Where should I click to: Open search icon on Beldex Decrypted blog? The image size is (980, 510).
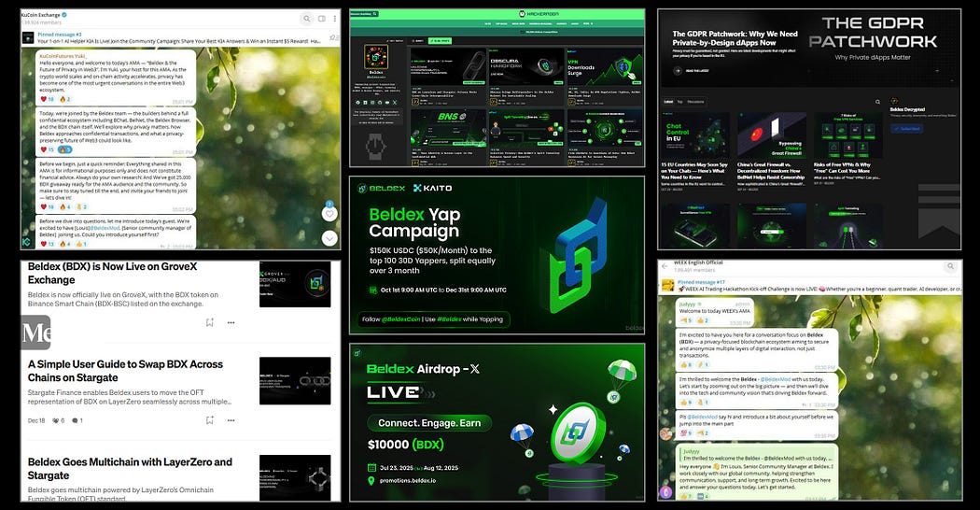877,102
